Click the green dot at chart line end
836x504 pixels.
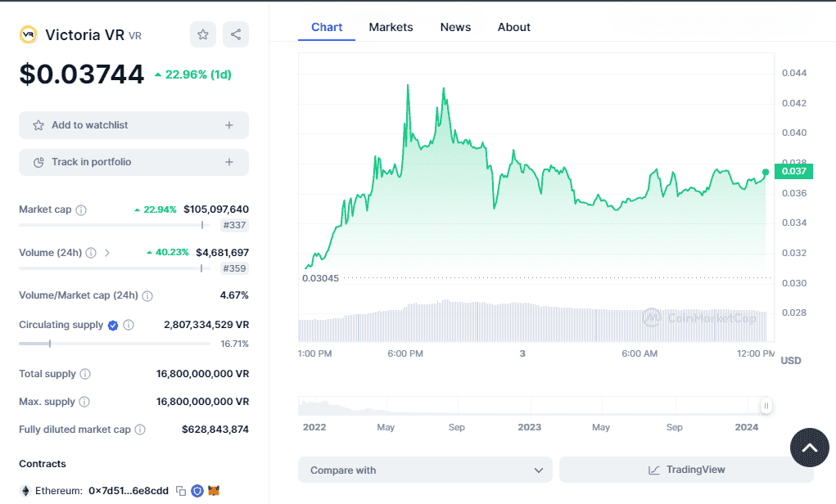tap(766, 172)
